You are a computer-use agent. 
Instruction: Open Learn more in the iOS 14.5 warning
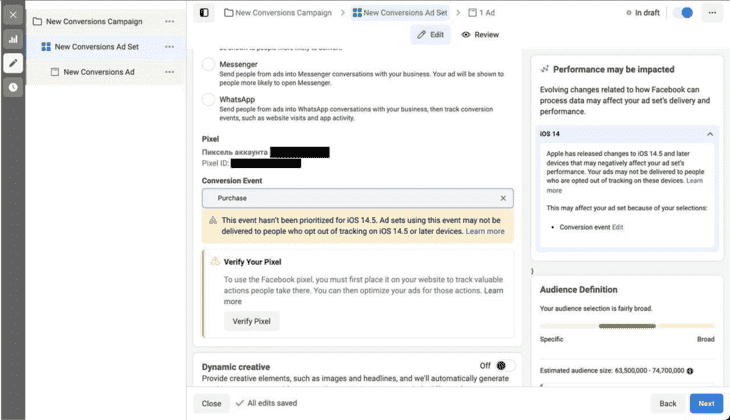tap(485, 231)
